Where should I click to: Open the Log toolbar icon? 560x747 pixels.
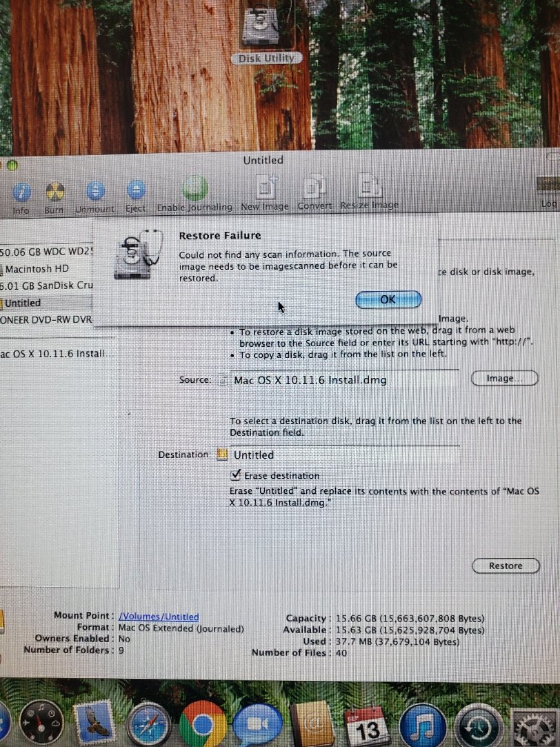tap(548, 184)
